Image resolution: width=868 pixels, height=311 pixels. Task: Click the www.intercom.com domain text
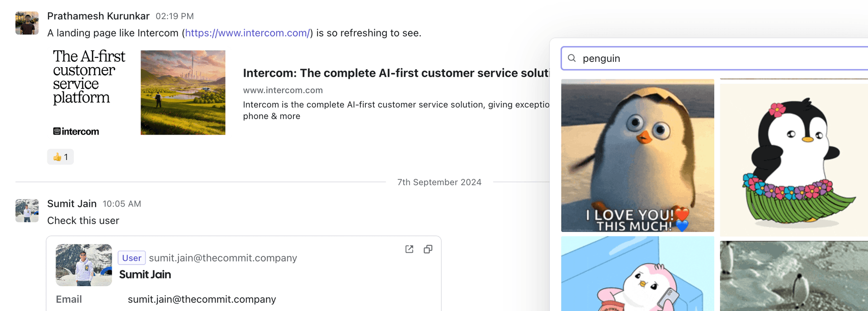click(283, 90)
